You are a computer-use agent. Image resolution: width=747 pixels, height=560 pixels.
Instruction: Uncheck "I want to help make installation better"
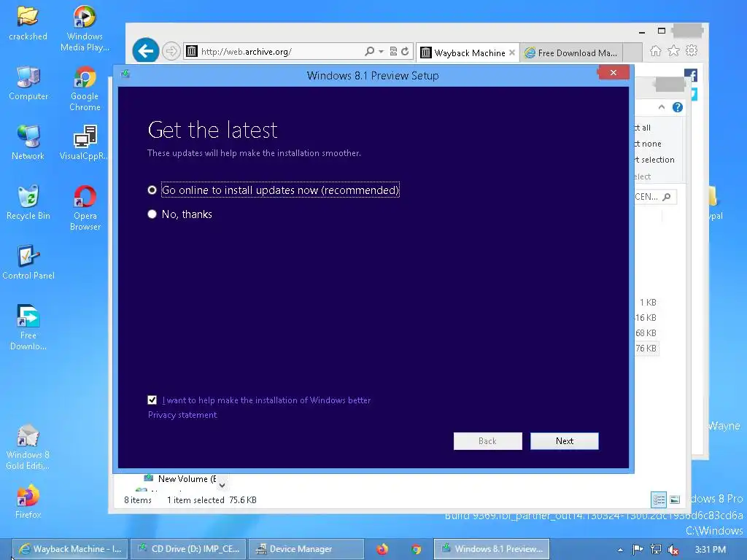pos(152,400)
